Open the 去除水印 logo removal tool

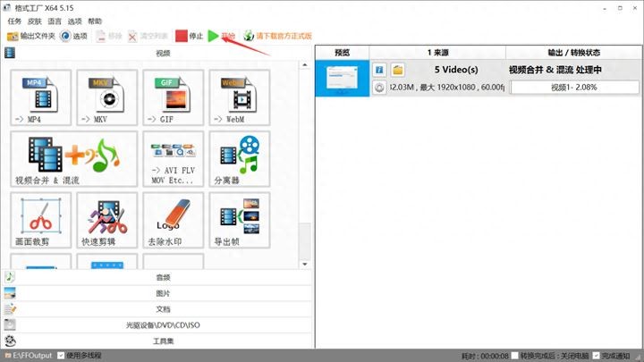[x=173, y=221]
